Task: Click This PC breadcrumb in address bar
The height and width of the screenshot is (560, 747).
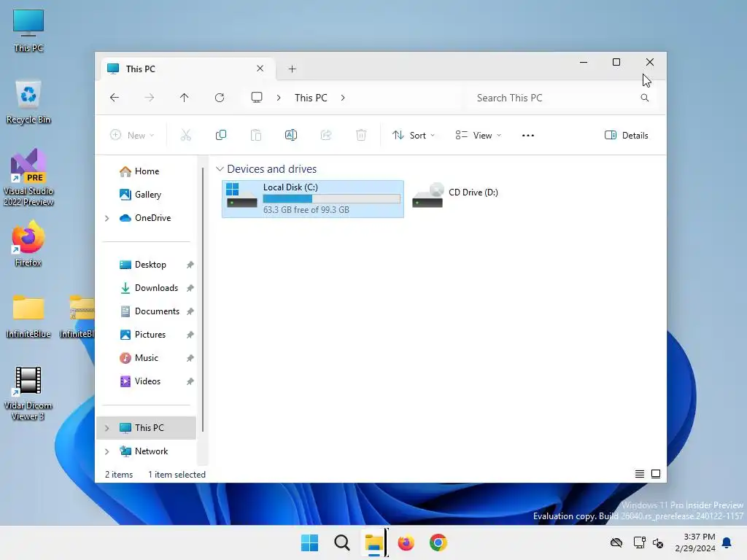Action: click(x=311, y=98)
